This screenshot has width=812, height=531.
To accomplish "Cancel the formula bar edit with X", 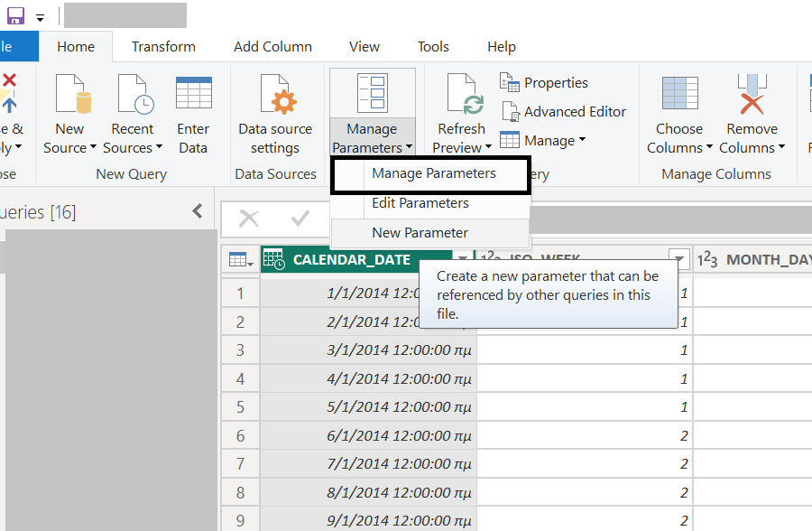I will coord(249,219).
